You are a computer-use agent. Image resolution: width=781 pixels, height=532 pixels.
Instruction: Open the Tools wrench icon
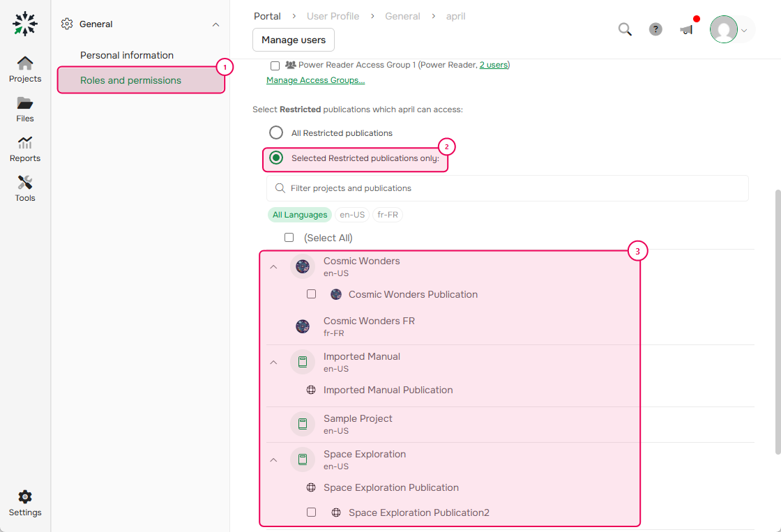click(x=25, y=182)
